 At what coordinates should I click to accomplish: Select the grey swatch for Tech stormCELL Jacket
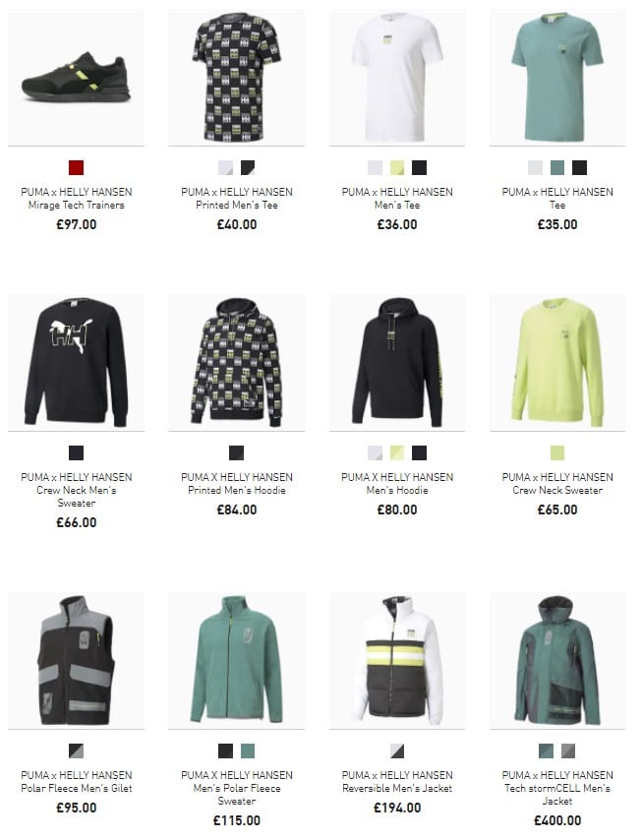tap(568, 750)
